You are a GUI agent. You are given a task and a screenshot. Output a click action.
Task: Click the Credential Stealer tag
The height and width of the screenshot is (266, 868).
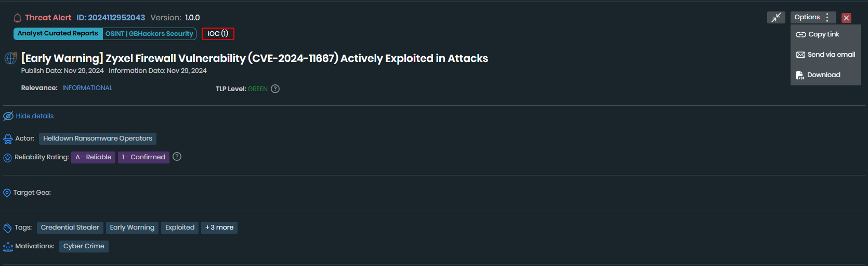[70, 227]
